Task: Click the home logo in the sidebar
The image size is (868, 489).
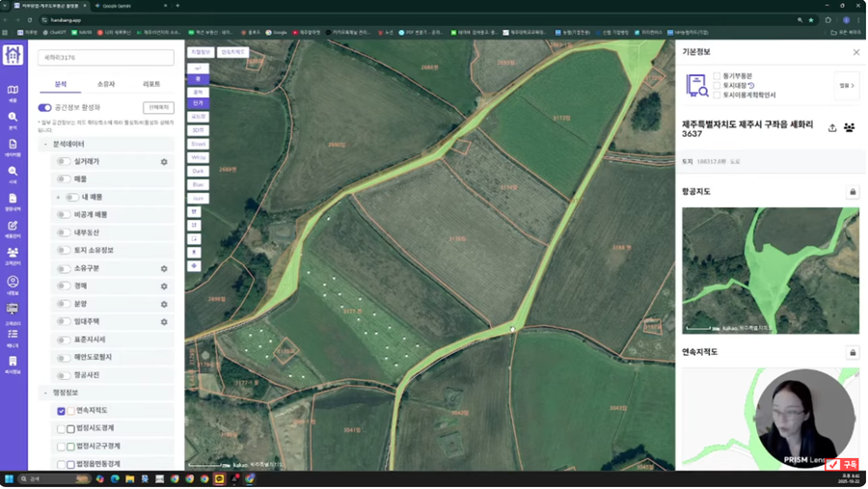Action: 13,56
